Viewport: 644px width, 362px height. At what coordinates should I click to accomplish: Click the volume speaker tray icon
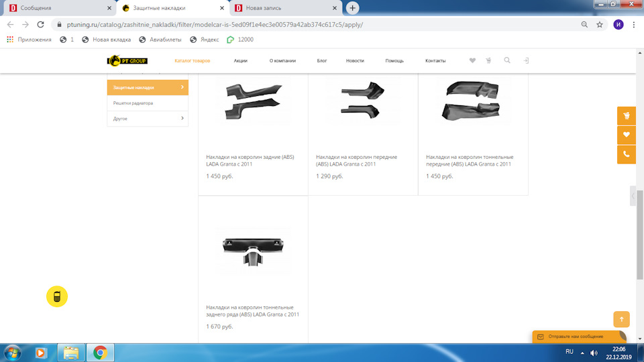(594, 353)
